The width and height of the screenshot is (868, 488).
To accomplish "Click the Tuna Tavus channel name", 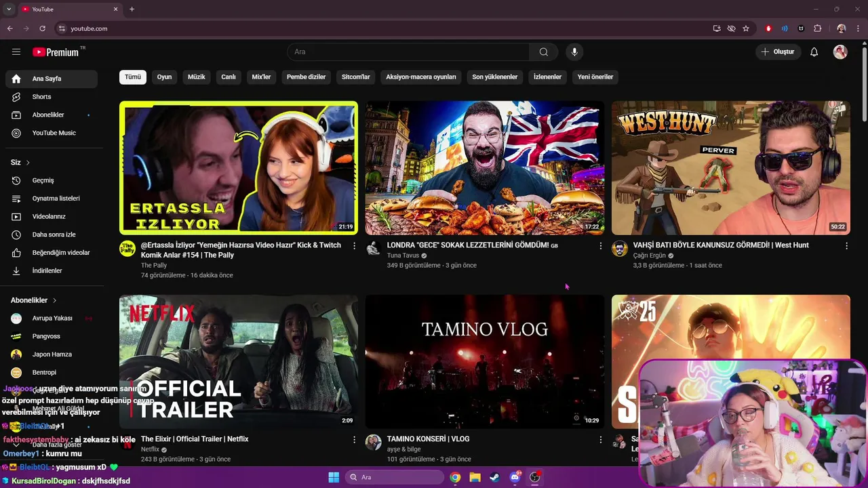I will tap(403, 256).
